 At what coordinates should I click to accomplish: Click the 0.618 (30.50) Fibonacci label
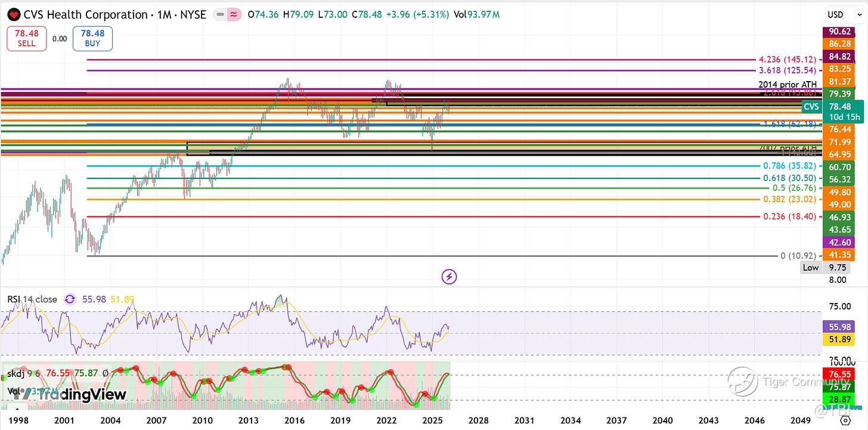coord(789,178)
